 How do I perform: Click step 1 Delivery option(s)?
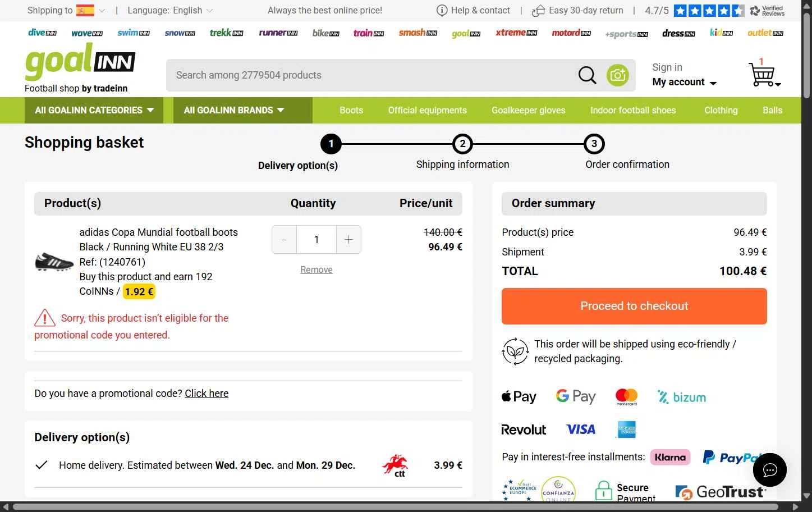pyautogui.click(x=331, y=144)
